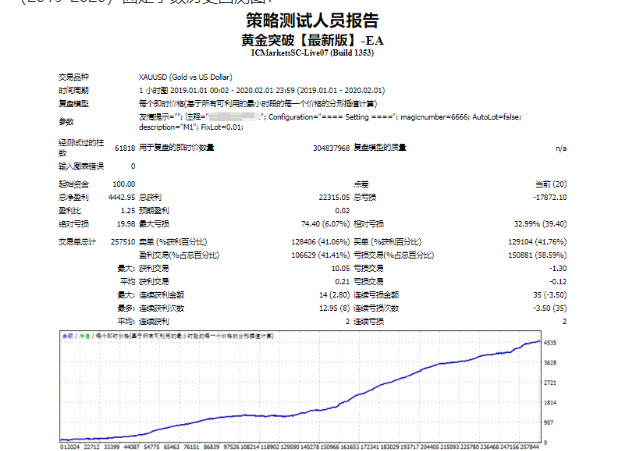Click the average profit trade 0.21

343,282
